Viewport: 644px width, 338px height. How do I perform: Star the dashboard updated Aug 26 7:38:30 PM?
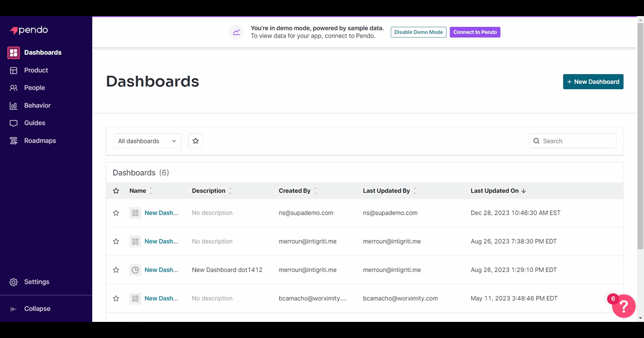click(116, 241)
